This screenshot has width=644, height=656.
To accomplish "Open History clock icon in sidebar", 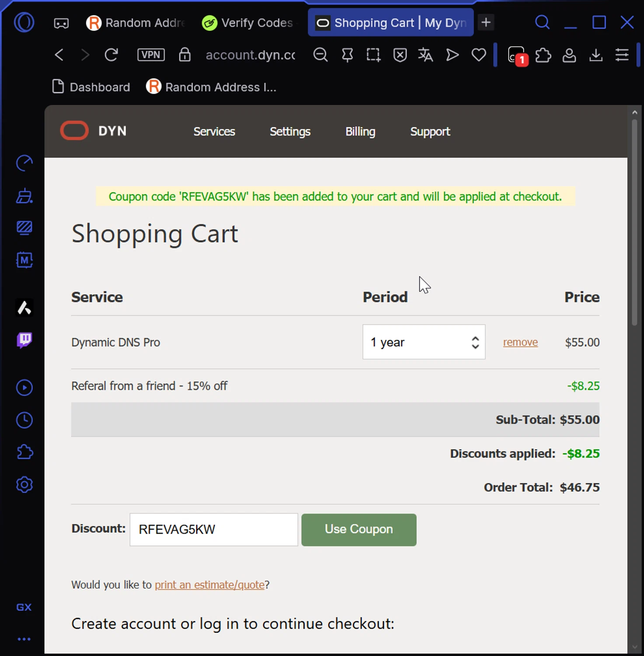I will pyautogui.click(x=24, y=420).
